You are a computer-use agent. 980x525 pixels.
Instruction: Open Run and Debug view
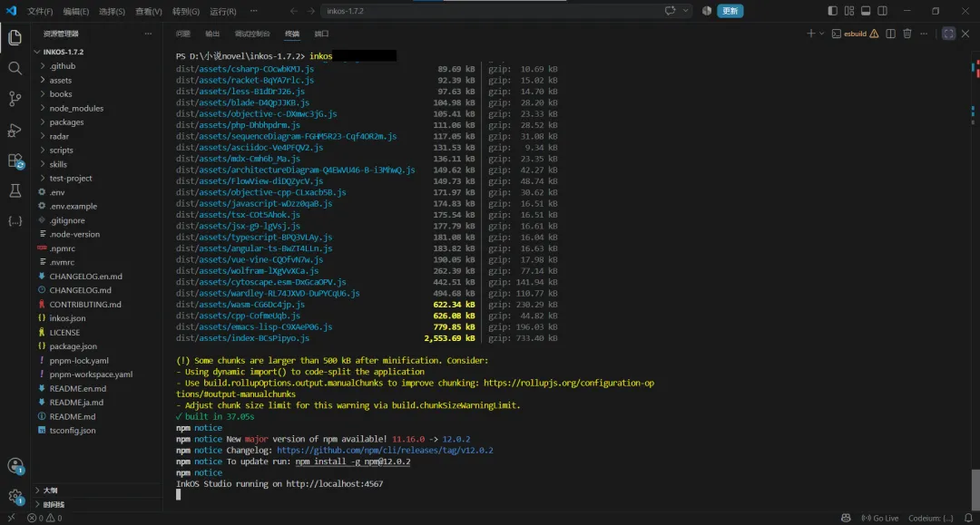15,130
